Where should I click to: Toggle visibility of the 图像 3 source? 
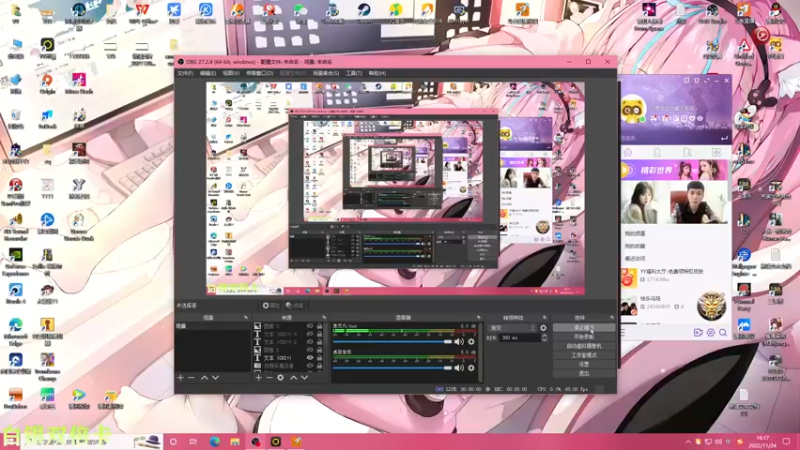click(310, 326)
